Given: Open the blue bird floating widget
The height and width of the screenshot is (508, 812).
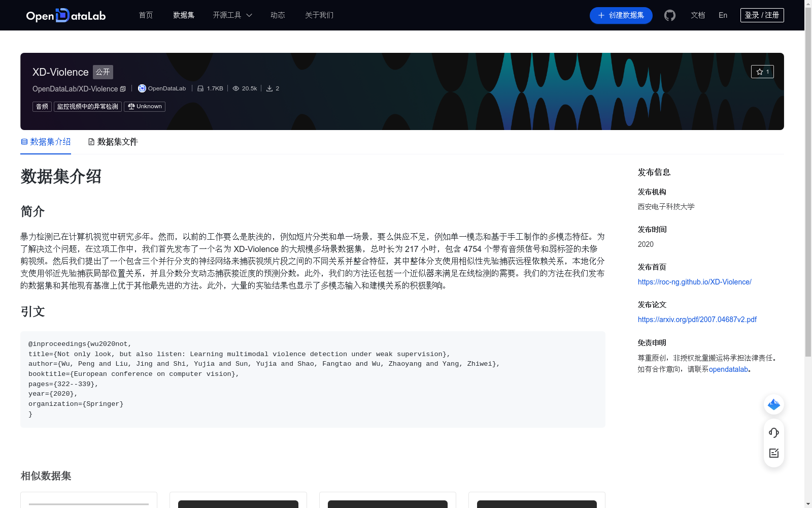Looking at the screenshot, I should coord(774,404).
